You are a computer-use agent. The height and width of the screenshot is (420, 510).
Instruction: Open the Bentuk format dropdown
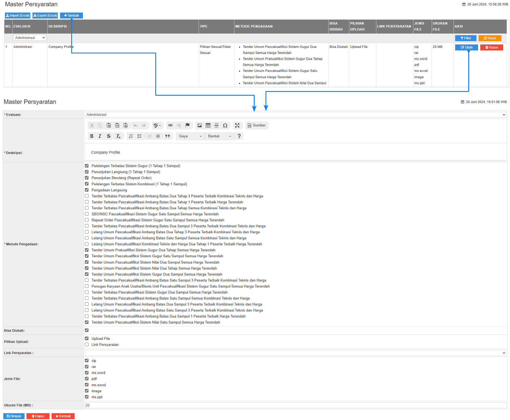click(x=219, y=136)
